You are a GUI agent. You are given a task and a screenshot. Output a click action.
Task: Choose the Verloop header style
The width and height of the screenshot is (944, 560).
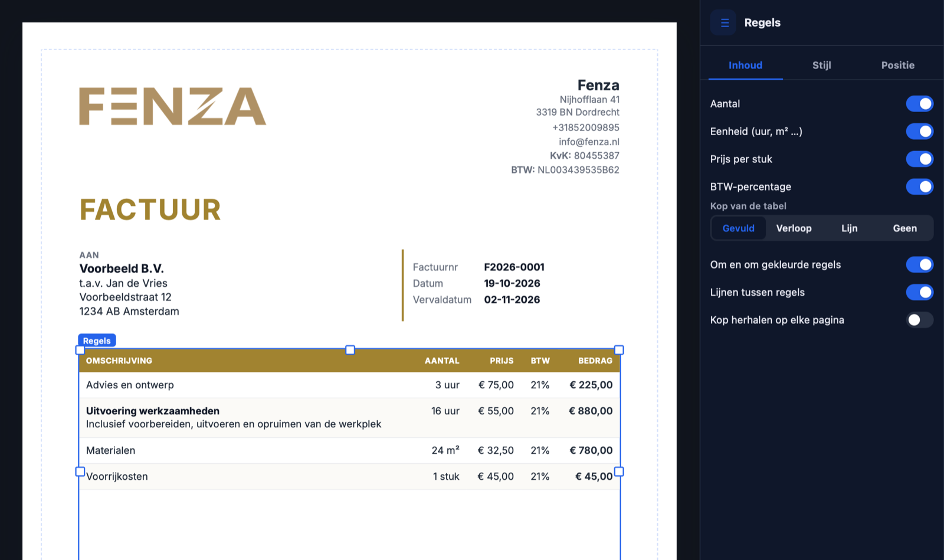click(794, 228)
